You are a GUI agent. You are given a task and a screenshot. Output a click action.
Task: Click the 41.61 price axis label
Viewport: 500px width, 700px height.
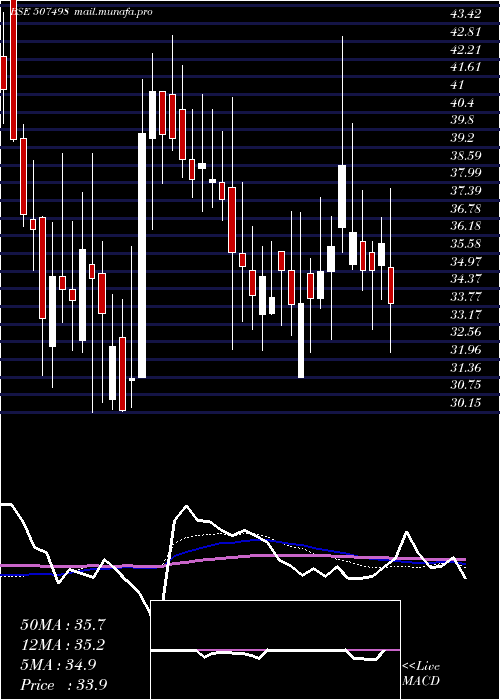pos(466,67)
